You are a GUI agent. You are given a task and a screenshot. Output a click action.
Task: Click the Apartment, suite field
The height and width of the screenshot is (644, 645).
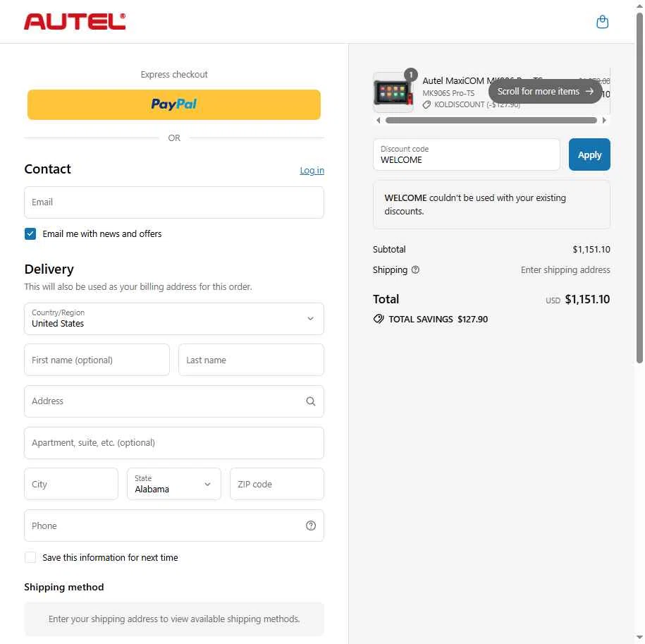[174, 443]
